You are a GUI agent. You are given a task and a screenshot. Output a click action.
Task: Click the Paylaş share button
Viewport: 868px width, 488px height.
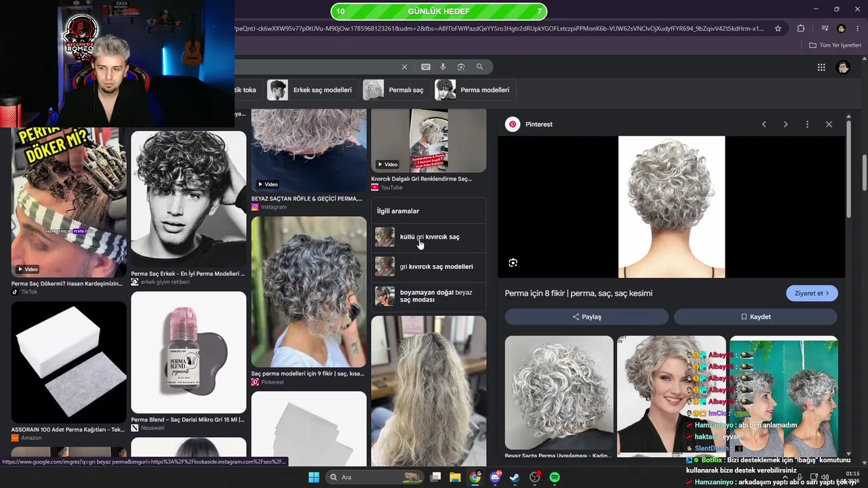pyautogui.click(x=587, y=317)
